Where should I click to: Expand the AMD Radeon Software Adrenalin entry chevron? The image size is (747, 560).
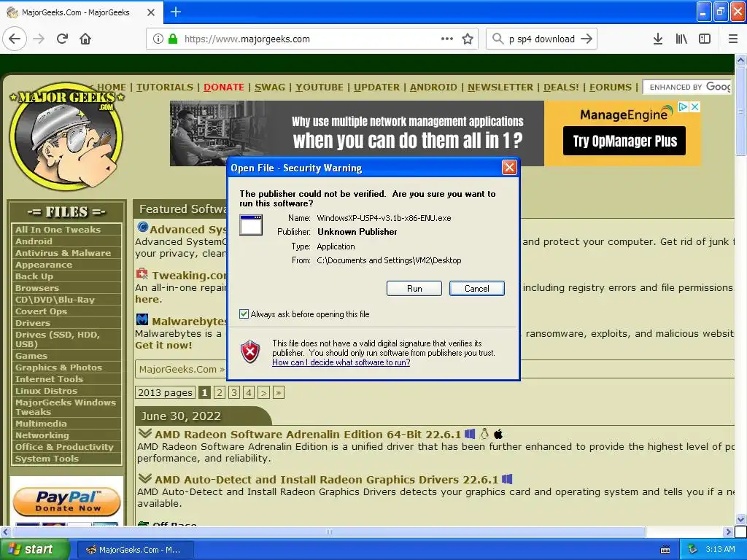coord(145,433)
